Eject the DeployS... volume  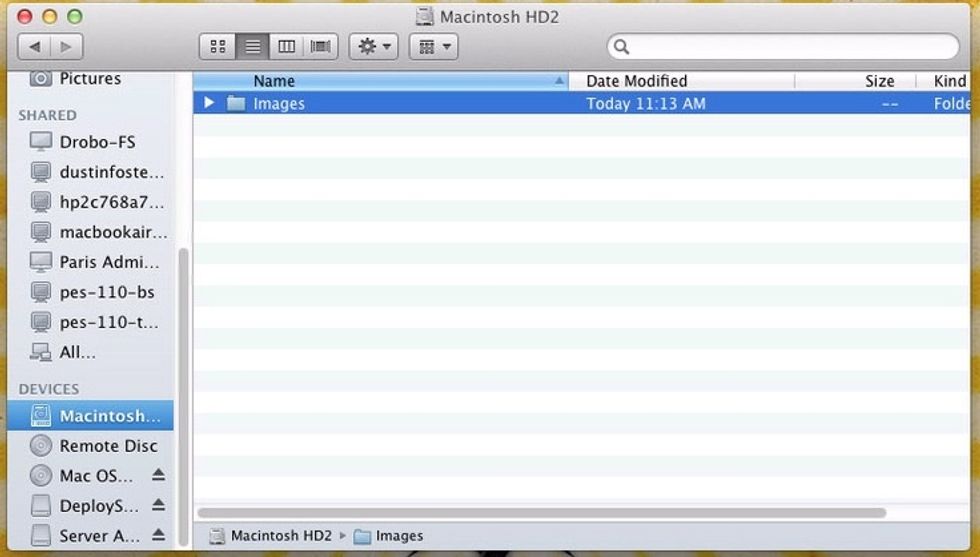coord(158,506)
